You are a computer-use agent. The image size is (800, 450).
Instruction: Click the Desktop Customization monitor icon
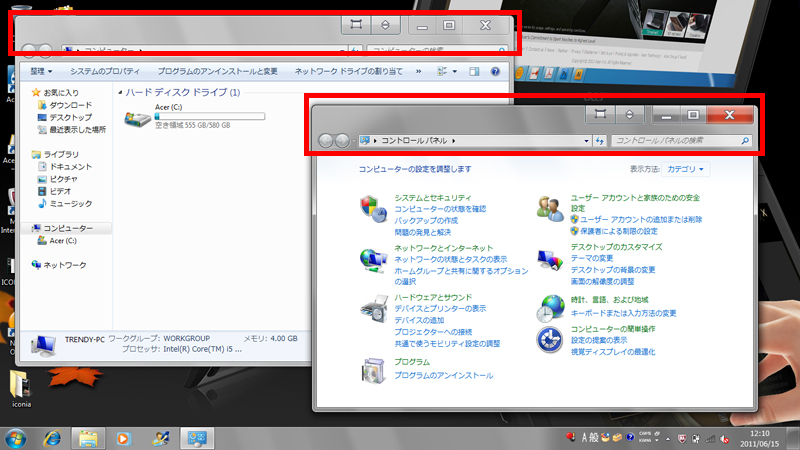pyautogui.click(x=550, y=258)
